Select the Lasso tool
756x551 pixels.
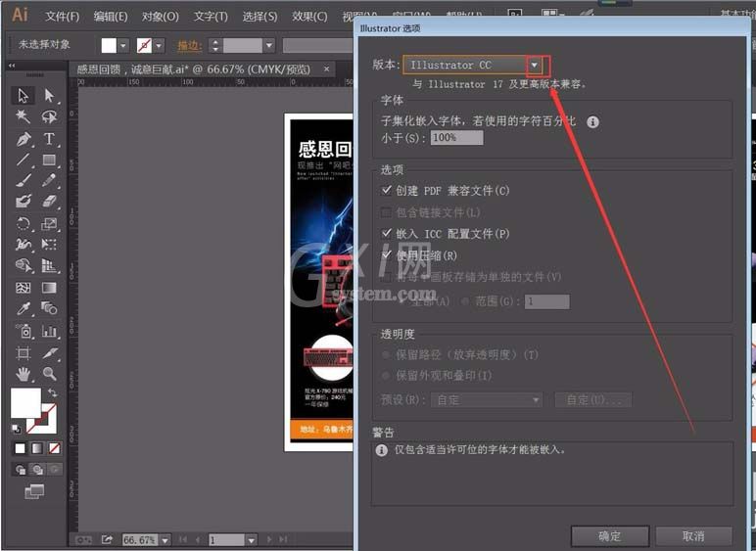tap(49, 116)
